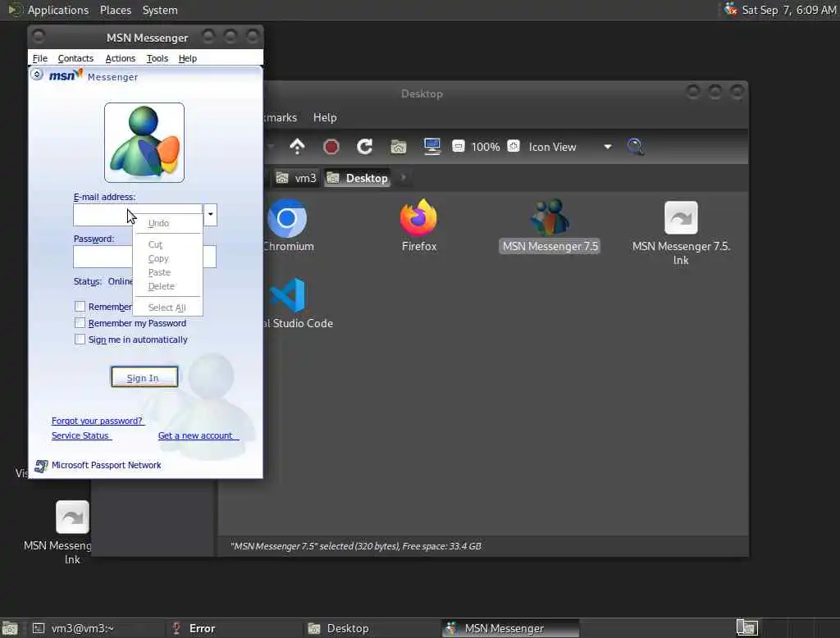
Task: Open the File menu in MSN Messenger
Action: tap(40, 58)
